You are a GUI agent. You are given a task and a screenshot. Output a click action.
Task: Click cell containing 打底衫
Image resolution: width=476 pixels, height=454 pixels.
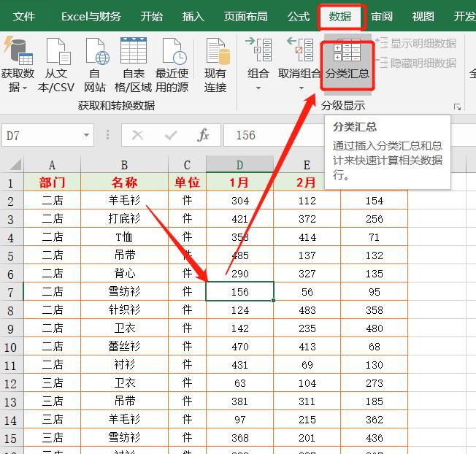pos(124,218)
